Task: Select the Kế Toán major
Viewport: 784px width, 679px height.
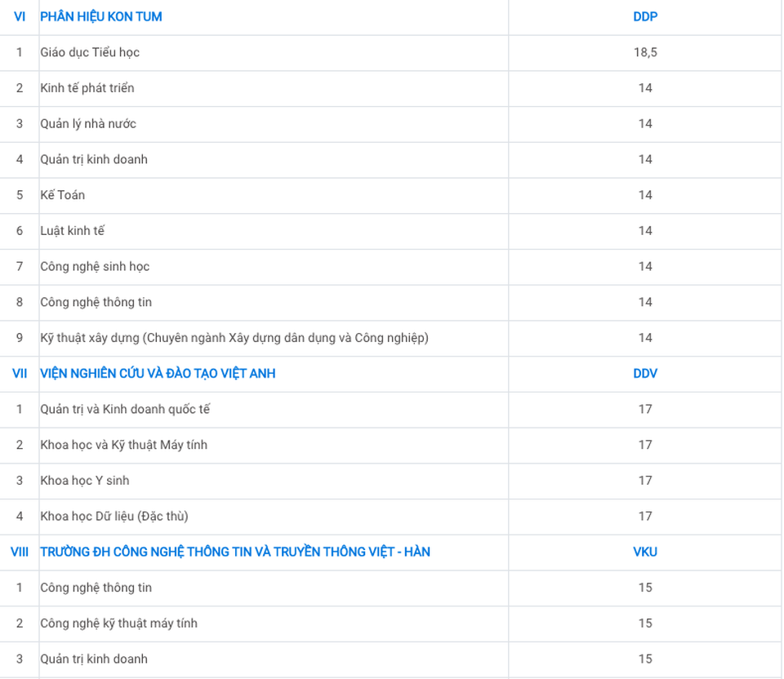Action: click(63, 195)
